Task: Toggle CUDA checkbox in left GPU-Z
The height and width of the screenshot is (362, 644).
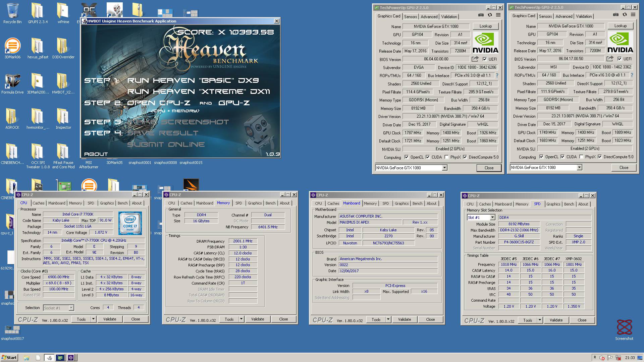Action: 428,157
